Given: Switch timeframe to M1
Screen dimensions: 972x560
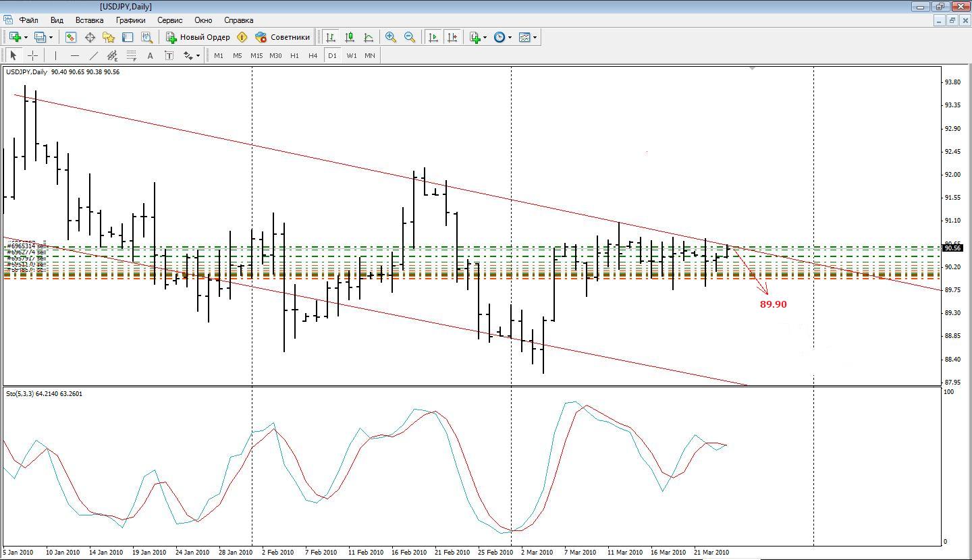Looking at the screenshot, I should [x=219, y=55].
